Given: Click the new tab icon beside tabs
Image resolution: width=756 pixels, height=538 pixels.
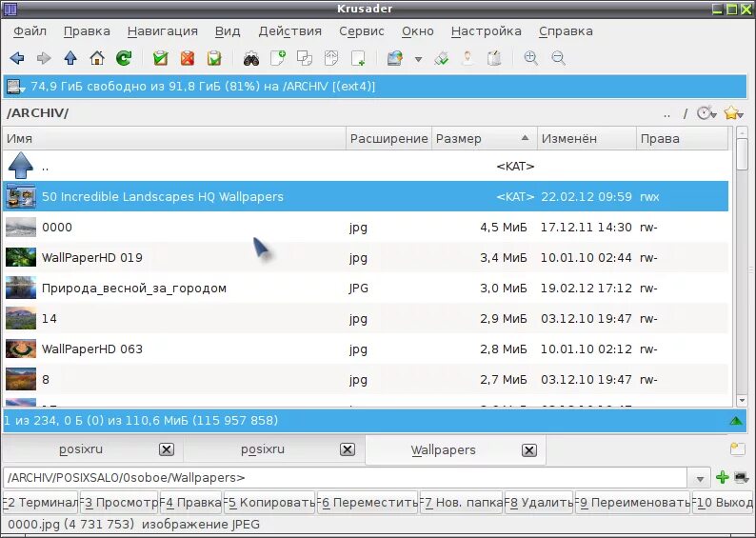Looking at the screenshot, I should (x=737, y=449).
